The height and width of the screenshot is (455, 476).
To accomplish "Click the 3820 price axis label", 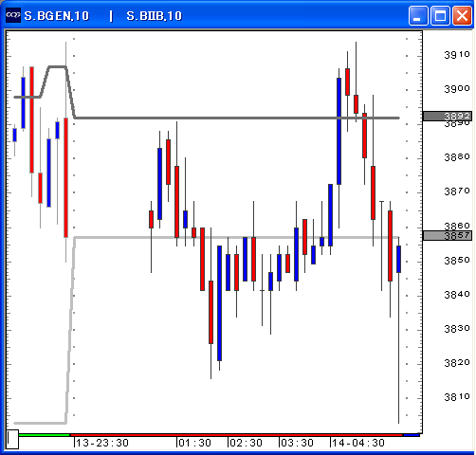I will tap(457, 363).
